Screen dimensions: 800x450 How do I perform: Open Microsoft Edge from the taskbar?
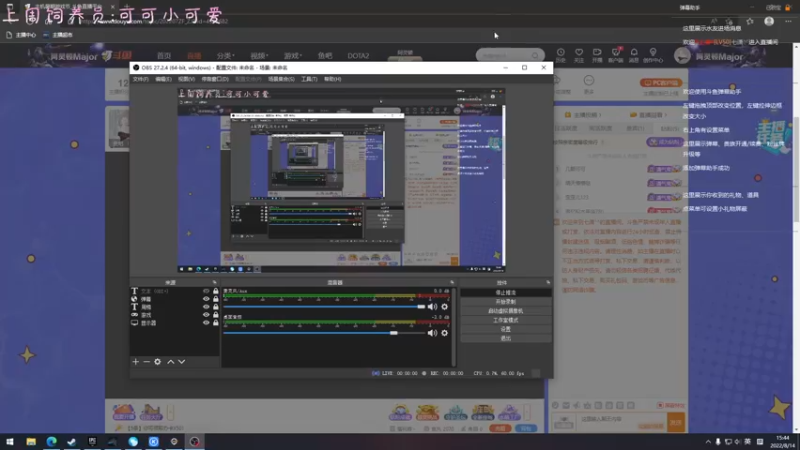click(x=52, y=442)
